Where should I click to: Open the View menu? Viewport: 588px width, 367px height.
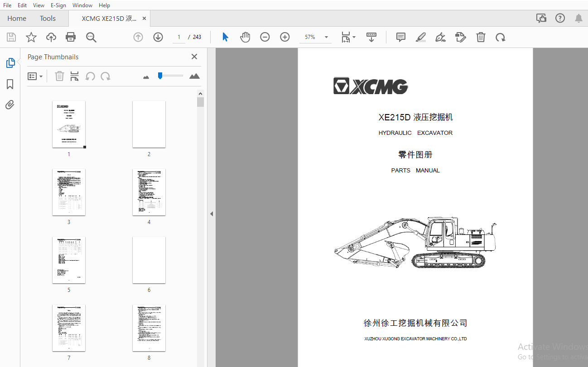coord(39,5)
